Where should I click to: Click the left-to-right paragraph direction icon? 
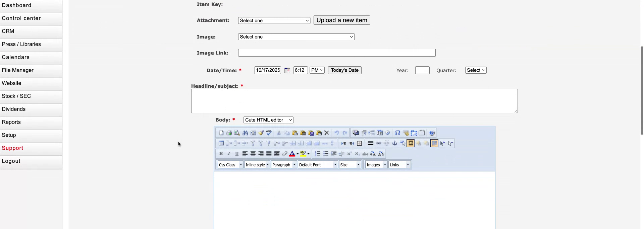click(343, 143)
